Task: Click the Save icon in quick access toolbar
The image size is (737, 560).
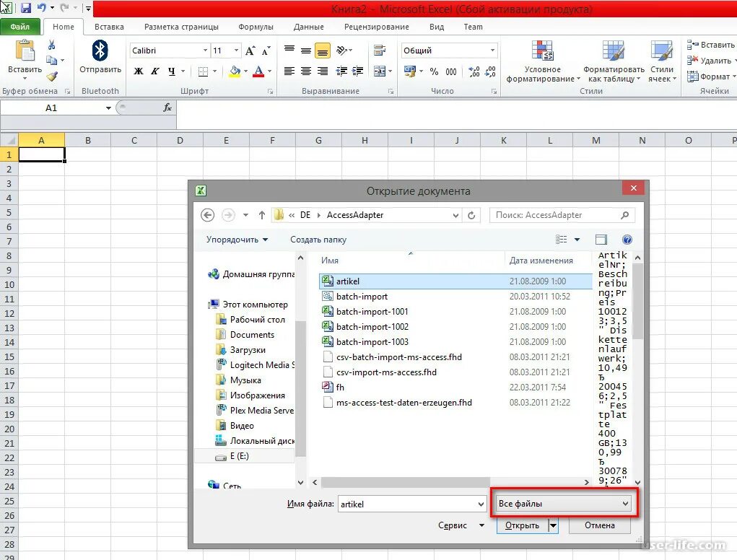Action: click(26, 7)
